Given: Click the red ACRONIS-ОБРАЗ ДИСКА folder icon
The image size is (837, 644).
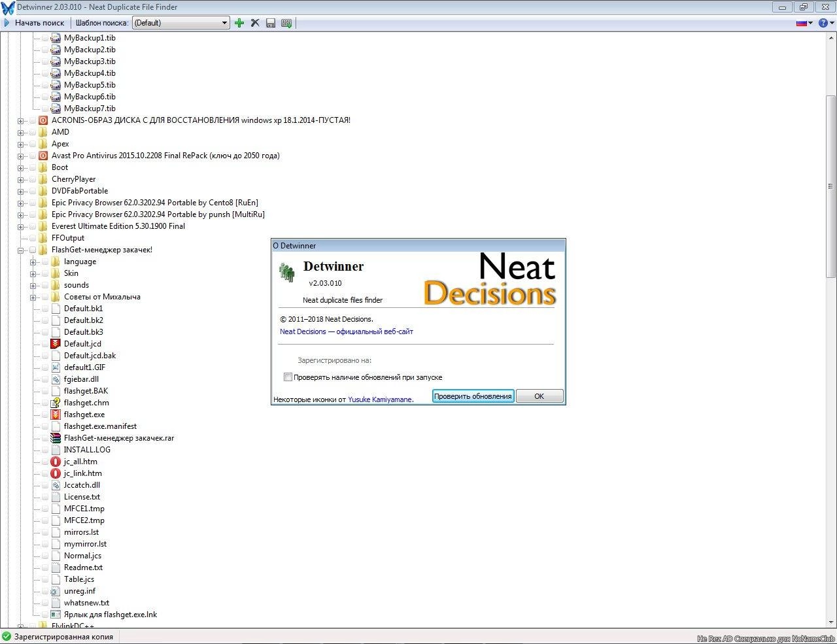Looking at the screenshot, I should tap(43, 120).
